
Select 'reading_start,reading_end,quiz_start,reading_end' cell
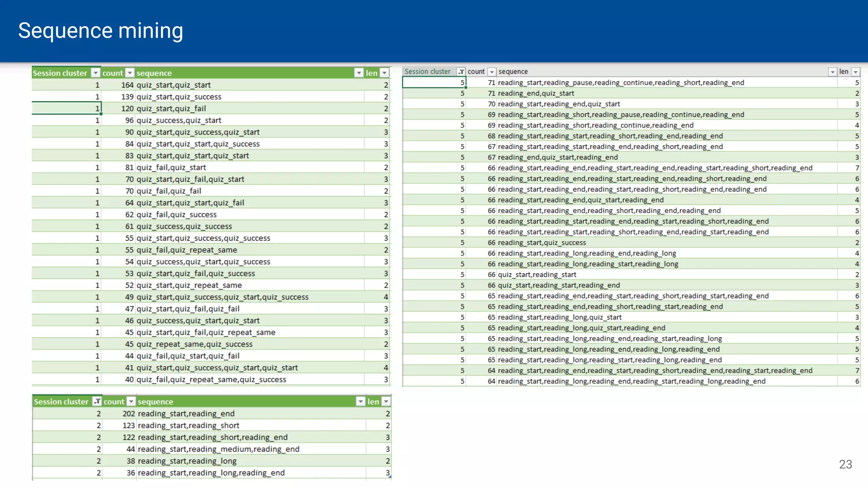click(667, 200)
